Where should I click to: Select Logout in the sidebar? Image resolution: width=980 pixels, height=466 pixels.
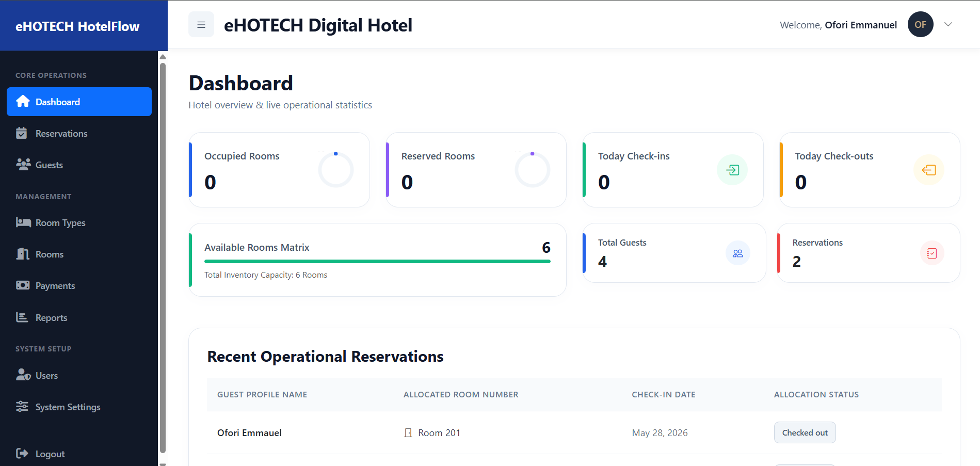pos(79,454)
